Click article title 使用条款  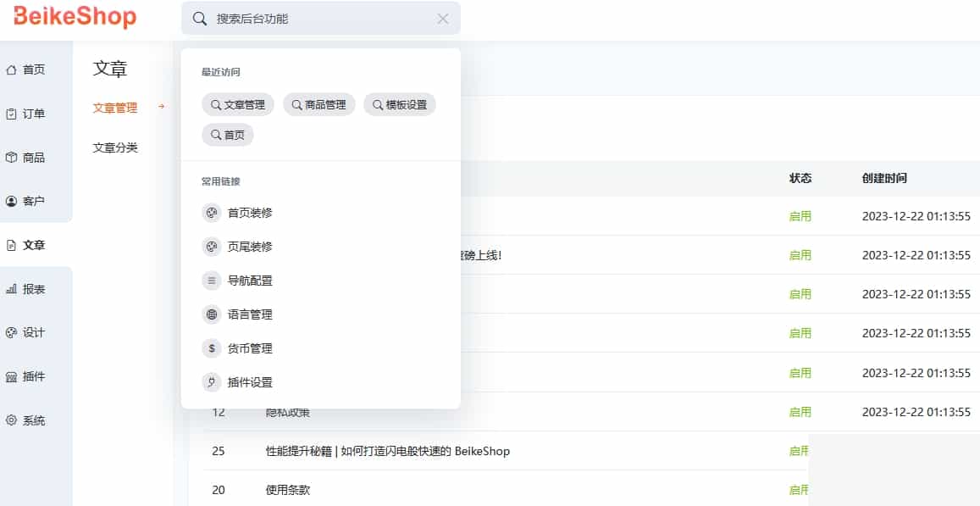tap(288, 490)
